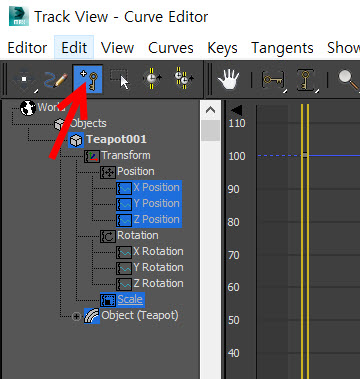Open the View menu

(117, 48)
